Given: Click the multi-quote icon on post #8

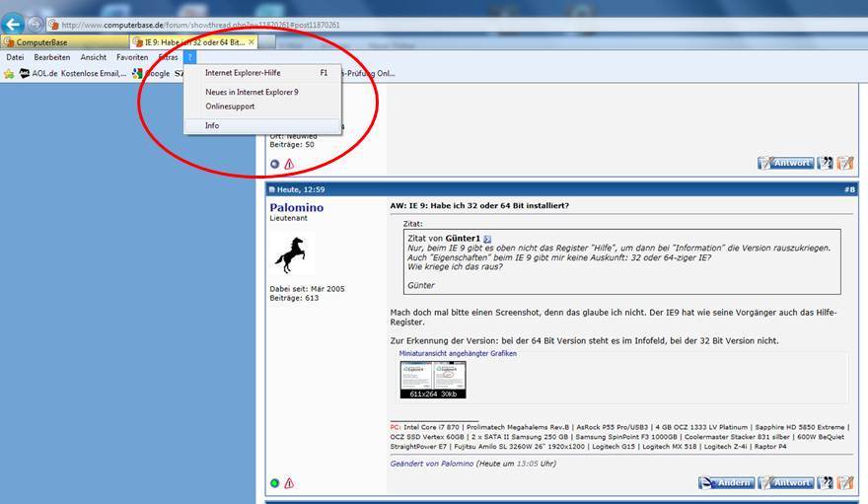Looking at the screenshot, I should 825,483.
